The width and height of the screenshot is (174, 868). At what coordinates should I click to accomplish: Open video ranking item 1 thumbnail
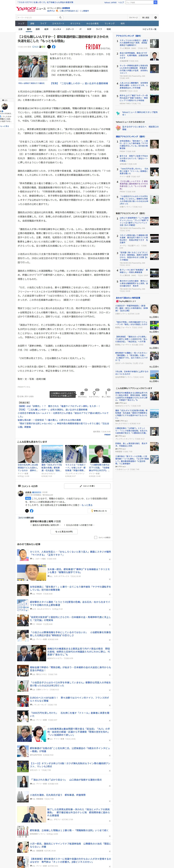[154, 221]
